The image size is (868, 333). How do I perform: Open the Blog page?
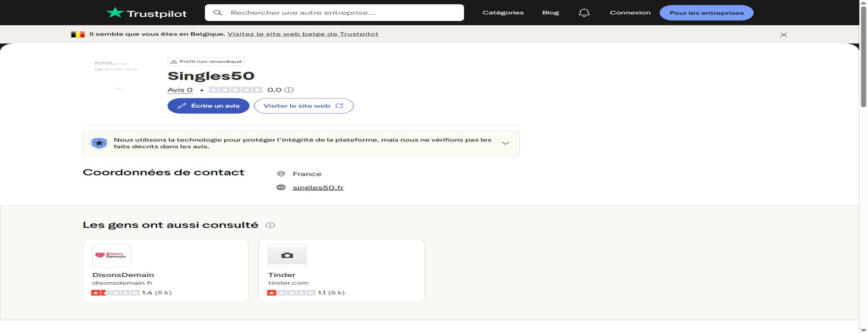(x=551, y=13)
